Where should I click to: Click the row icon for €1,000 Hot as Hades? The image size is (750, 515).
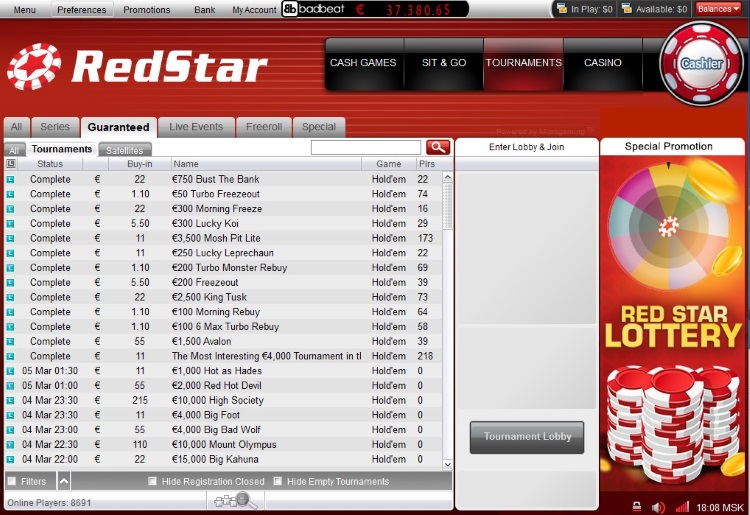[x=10, y=371]
